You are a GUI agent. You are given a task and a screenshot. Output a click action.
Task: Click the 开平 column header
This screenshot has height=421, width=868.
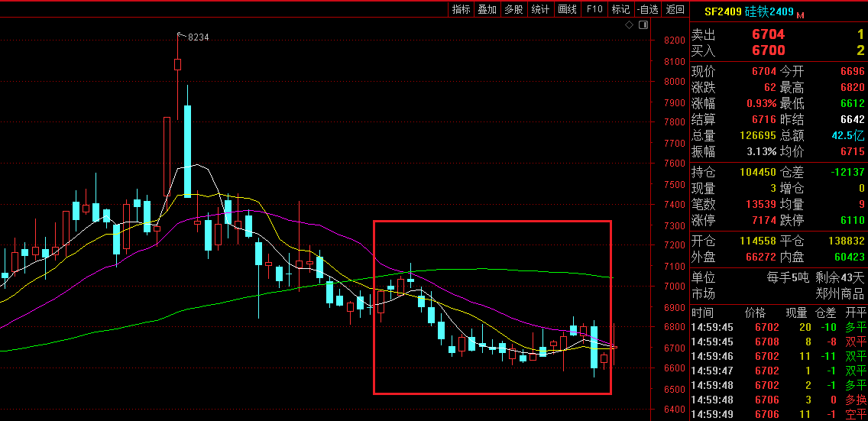857,313
